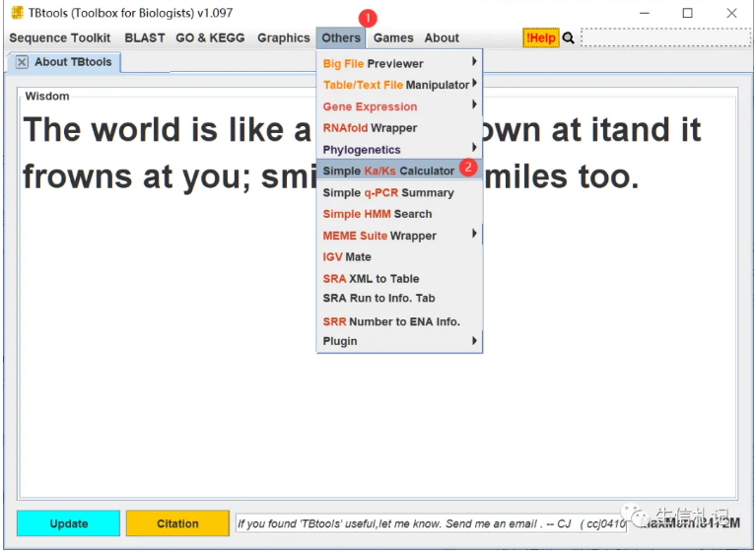The width and height of the screenshot is (756, 553).
Task: Open the GO & KEGG menu
Action: click(x=211, y=38)
